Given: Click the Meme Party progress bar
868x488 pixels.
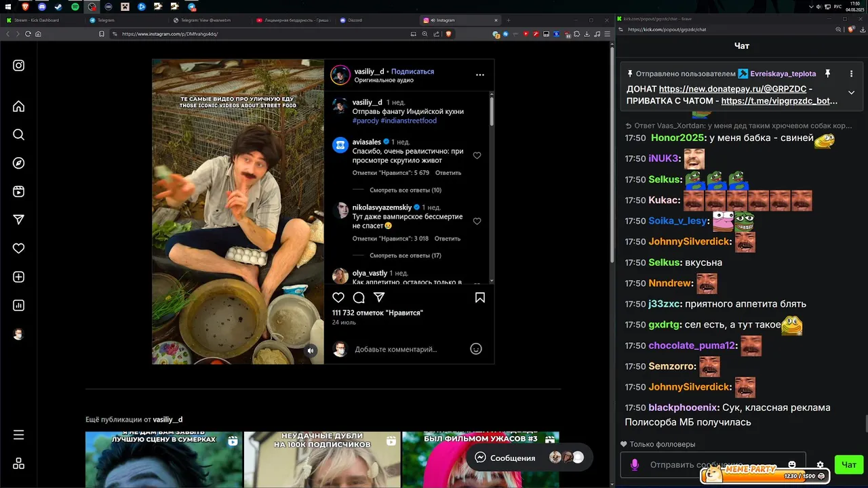Looking at the screenshot, I should pos(766,475).
